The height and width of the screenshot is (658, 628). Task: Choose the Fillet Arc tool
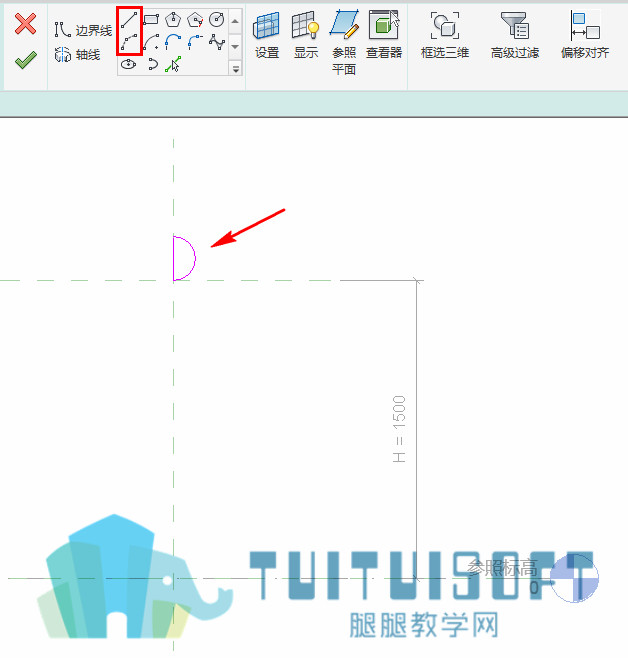195,42
